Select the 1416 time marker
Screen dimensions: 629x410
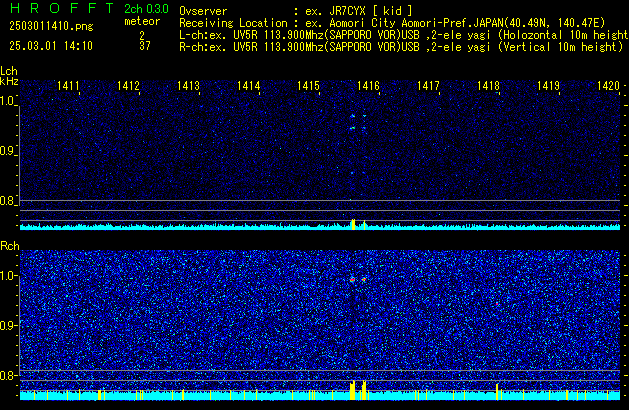tap(368, 86)
